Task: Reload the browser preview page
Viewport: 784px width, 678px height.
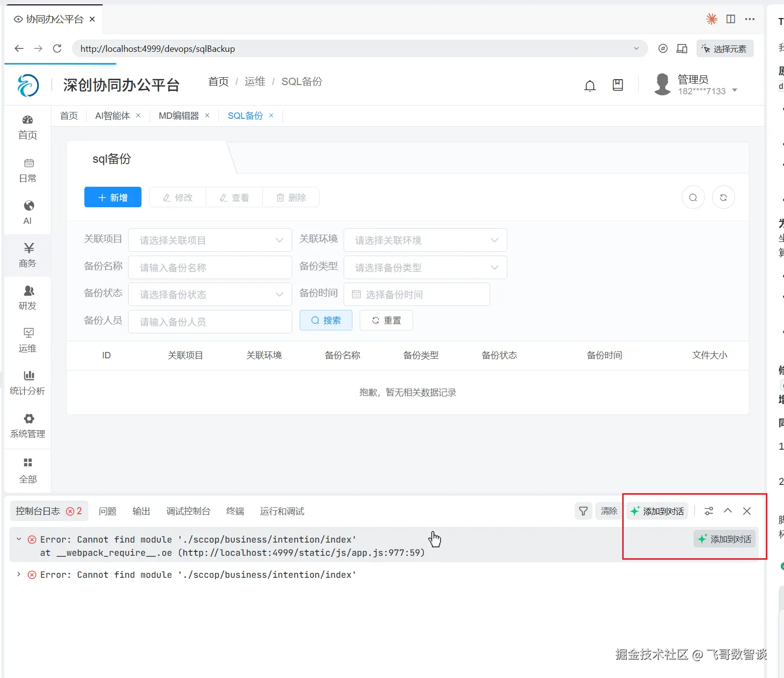Action: tap(57, 48)
